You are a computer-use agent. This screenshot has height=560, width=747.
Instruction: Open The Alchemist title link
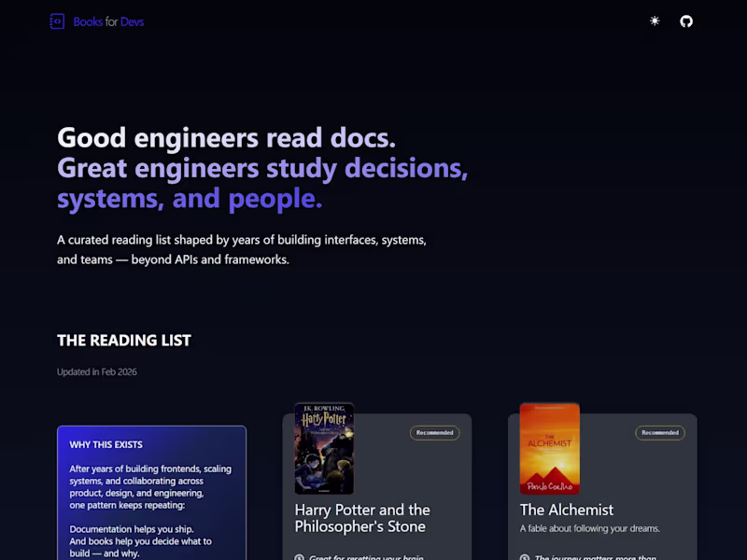(x=566, y=510)
